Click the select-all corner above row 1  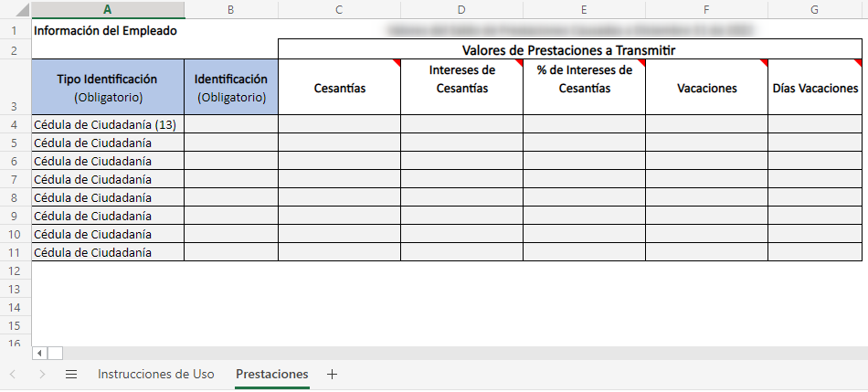coord(16,10)
